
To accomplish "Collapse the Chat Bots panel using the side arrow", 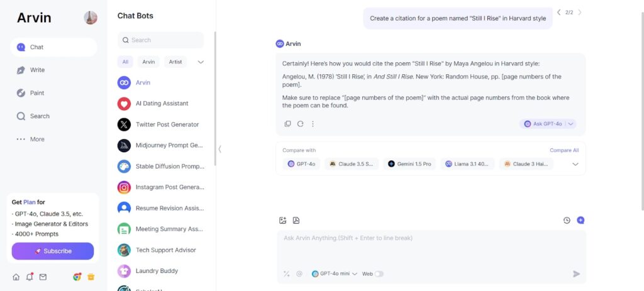I will (219, 149).
